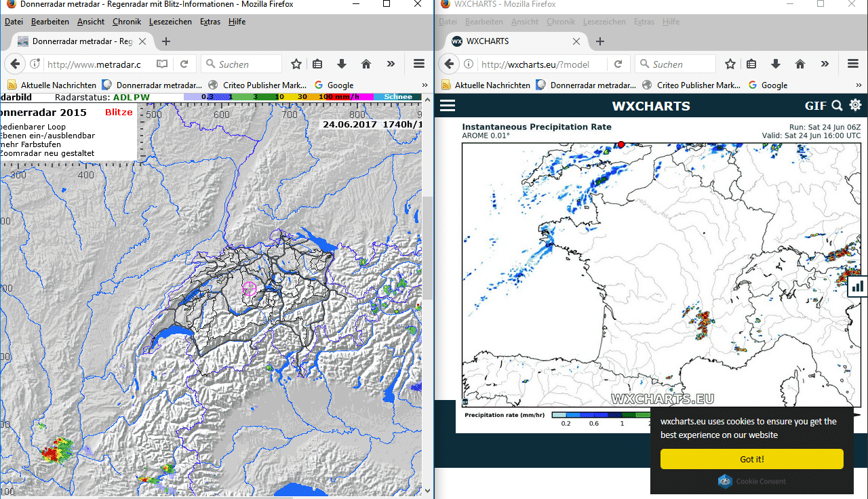The image size is (868, 499).
Task: Click the GIF export button
Action: tap(815, 106)
